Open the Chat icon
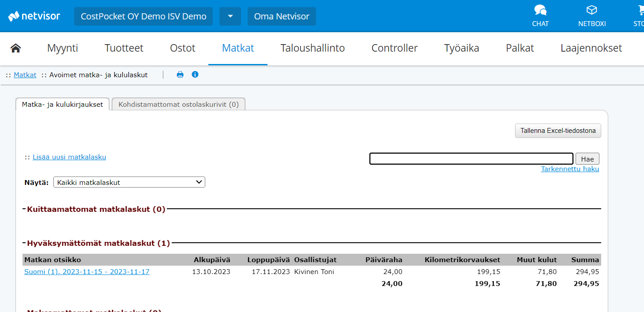 [x=540, y=16]
